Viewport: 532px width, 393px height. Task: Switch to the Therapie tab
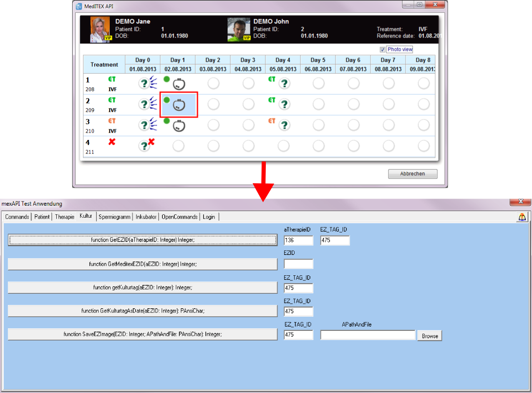(x=65, y=217)
